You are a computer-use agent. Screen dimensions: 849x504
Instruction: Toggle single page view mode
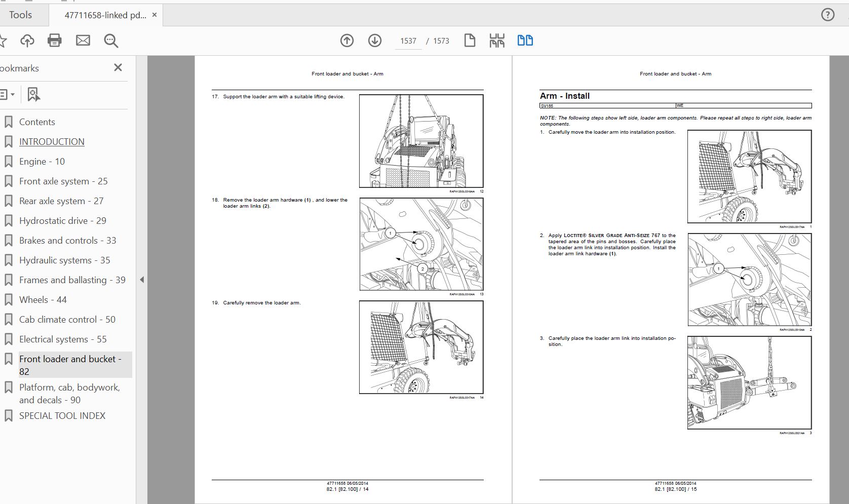point(470,41)
